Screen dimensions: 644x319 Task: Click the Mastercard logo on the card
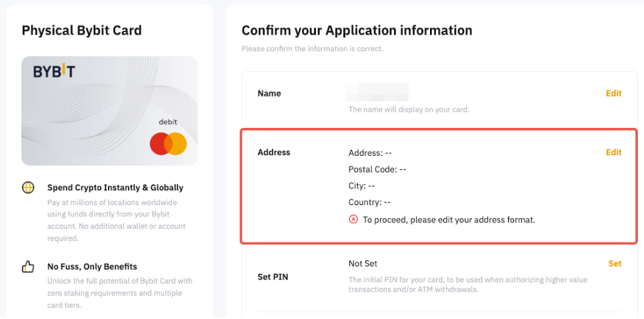[x=168, y=144]
